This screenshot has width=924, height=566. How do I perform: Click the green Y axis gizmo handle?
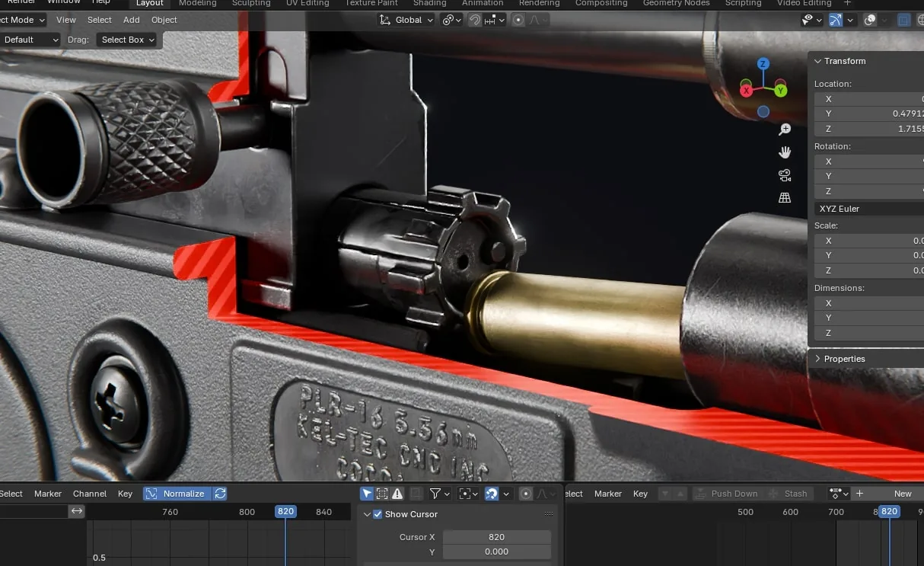(x=781, y=91)
